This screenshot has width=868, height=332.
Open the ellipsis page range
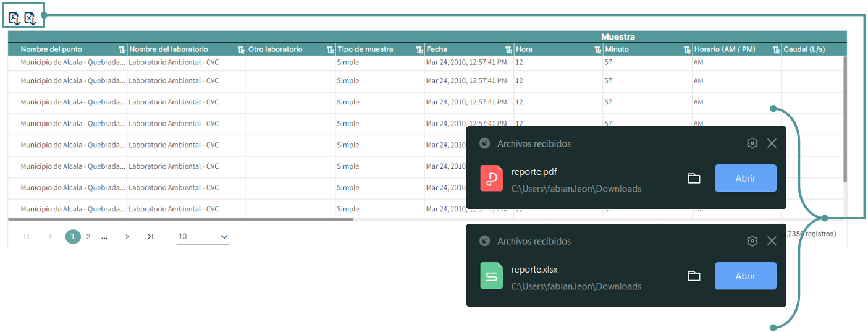[104, 237]
